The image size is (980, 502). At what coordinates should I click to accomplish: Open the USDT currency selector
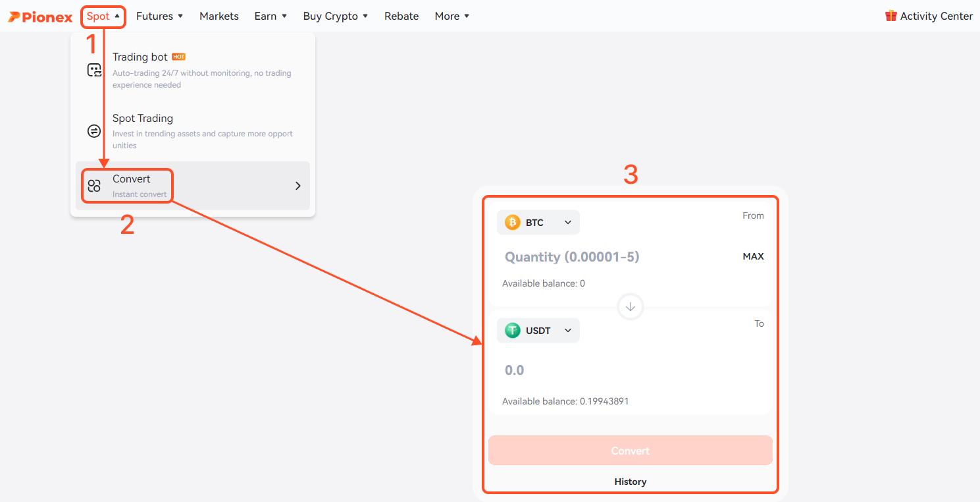click(538, 331)
